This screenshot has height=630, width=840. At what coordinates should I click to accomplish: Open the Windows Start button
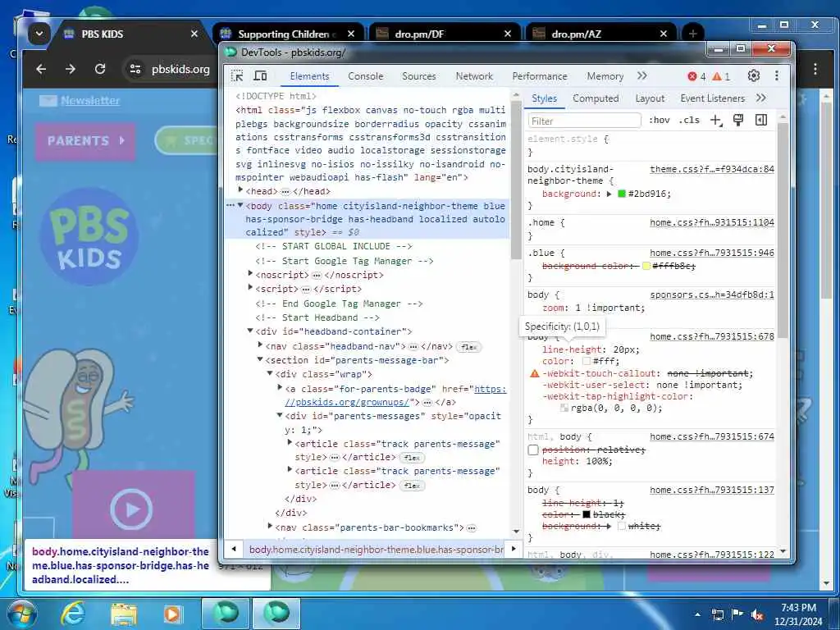[x=21, y=614]
